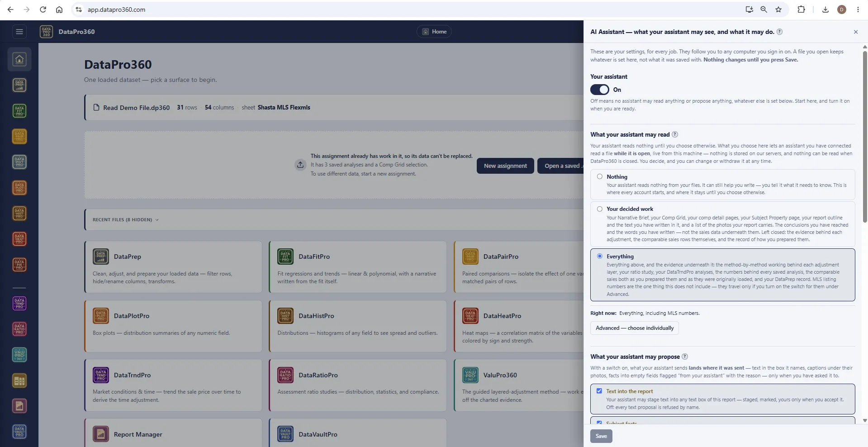
Task: Open the hamburger menu beside DataPro360 logo
Action: pos(19,32)
